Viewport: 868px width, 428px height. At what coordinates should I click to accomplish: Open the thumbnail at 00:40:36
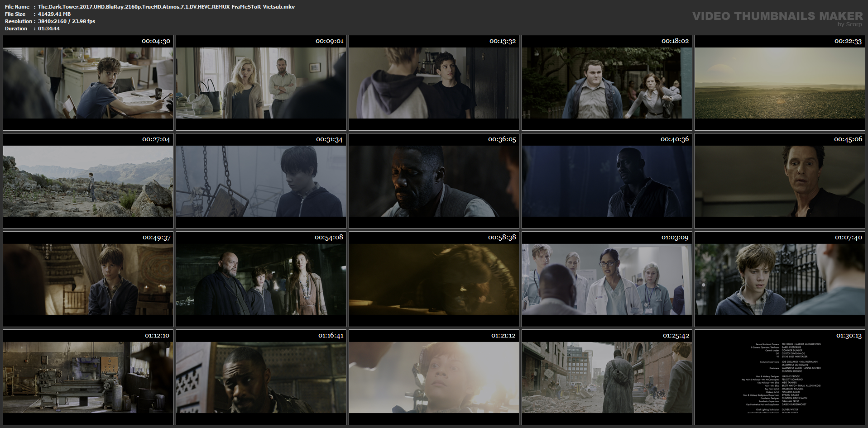click(607, 181)
